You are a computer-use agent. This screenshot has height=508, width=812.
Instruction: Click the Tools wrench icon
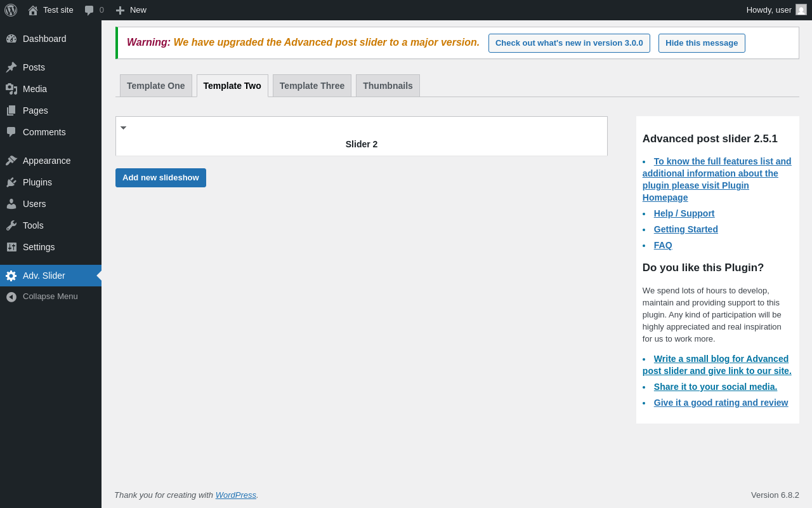click(11, 225)
